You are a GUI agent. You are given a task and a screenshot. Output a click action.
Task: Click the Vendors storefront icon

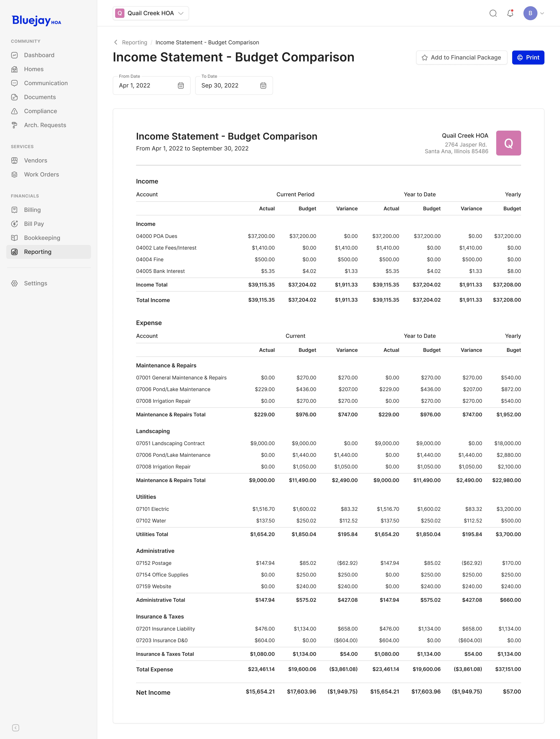[x=14, y=160]
